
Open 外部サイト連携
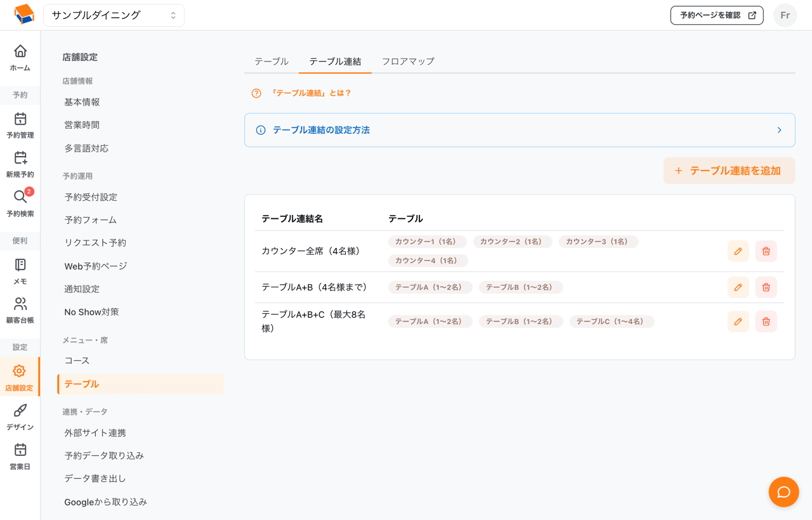tap(95, 433)
